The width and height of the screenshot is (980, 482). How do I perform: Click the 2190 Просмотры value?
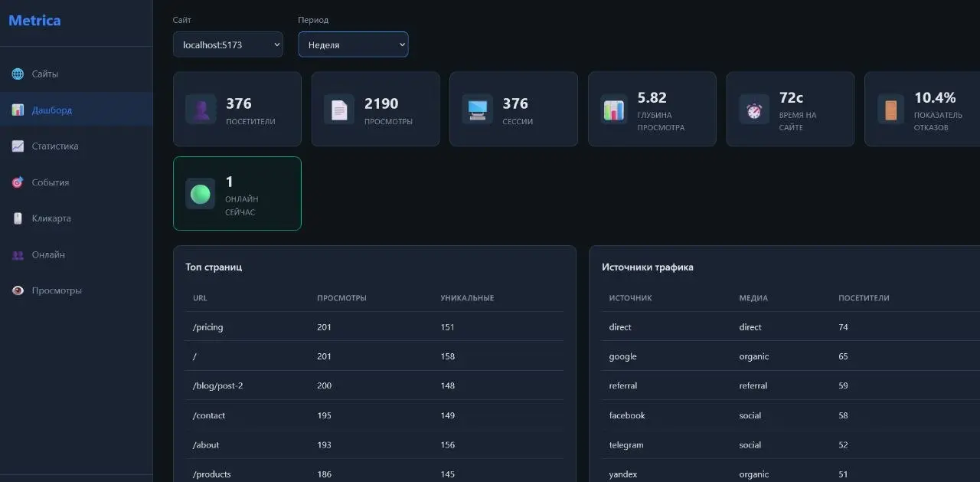381,103
